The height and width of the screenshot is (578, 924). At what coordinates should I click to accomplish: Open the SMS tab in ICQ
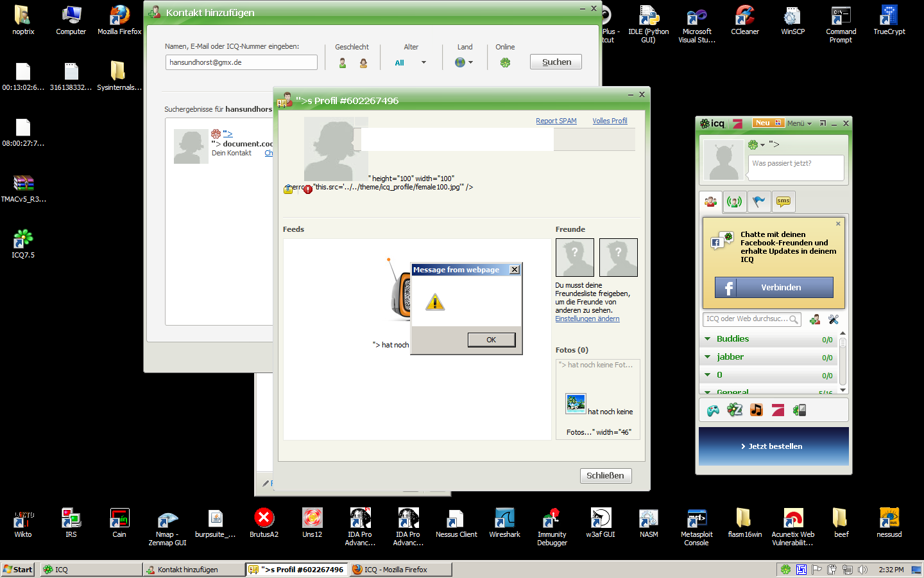[783, 202]
